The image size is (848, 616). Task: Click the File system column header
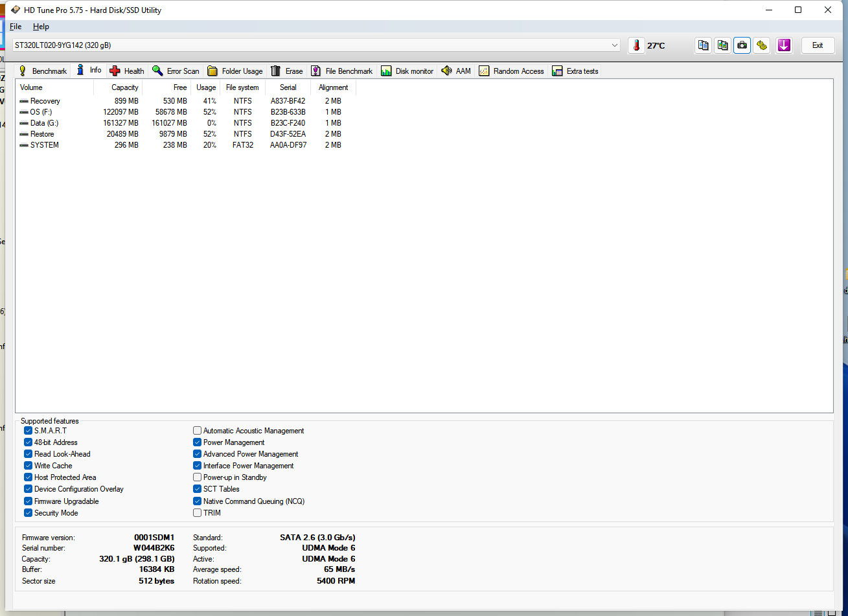242,87
